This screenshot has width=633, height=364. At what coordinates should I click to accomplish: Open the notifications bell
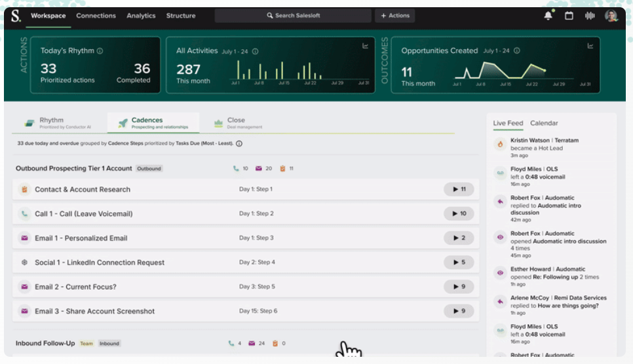click(548, 16)
